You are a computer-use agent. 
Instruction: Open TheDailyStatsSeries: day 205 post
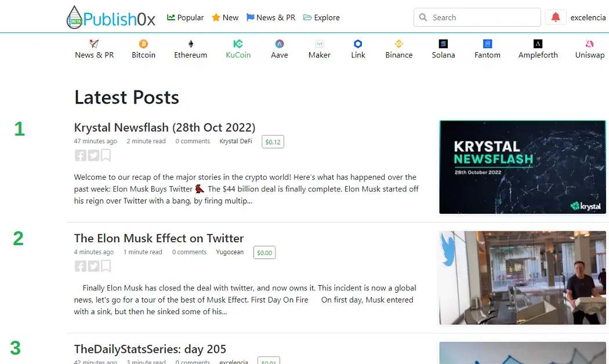click(150, 349)
